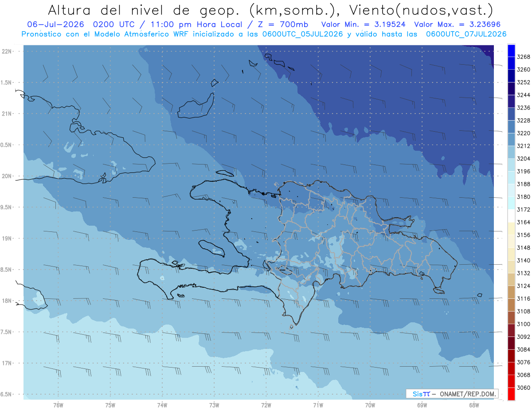Click the '19N' latitude label
Viewport: 532px width, 411px height.
[7, 239]
